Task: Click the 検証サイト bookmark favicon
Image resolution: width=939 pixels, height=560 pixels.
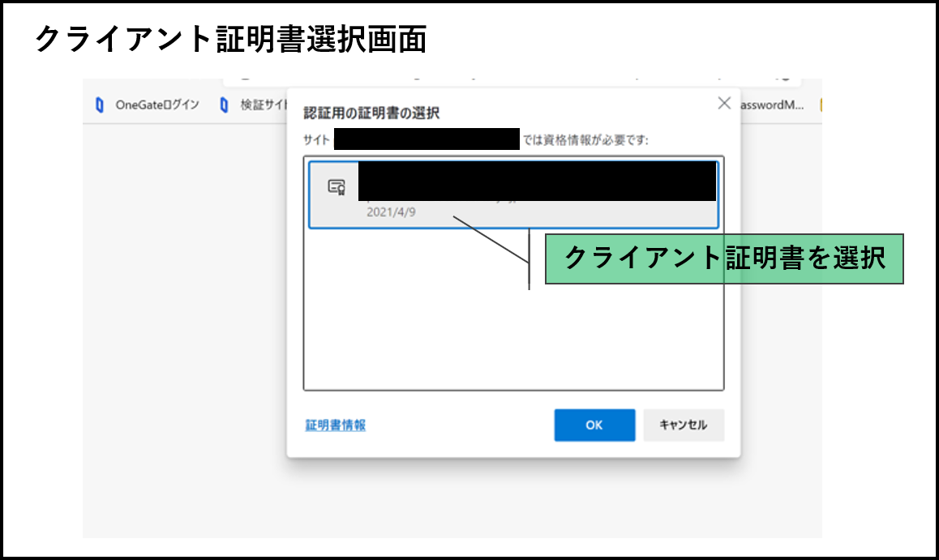Action: point(224,105)
